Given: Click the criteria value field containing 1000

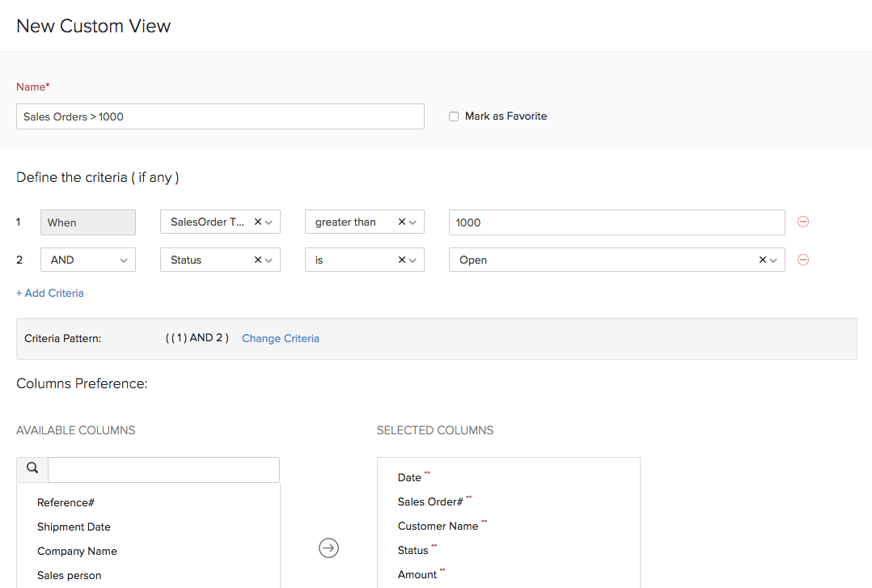Looking at the screenshot, I should (616, 222).
